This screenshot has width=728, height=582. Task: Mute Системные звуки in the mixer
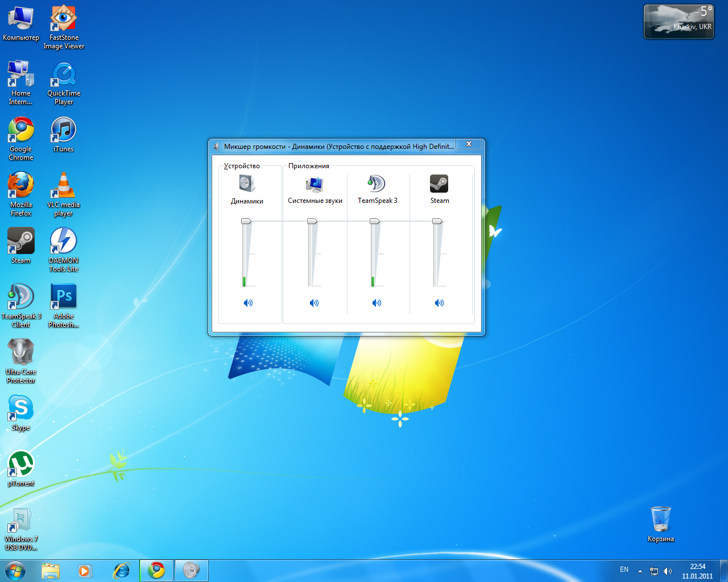[314, 303]
